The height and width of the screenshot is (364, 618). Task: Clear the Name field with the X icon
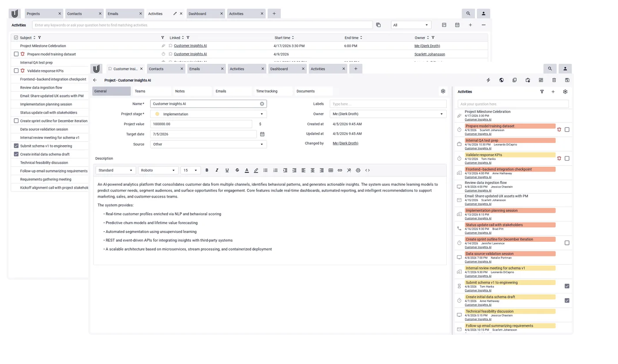coord(262,104)
